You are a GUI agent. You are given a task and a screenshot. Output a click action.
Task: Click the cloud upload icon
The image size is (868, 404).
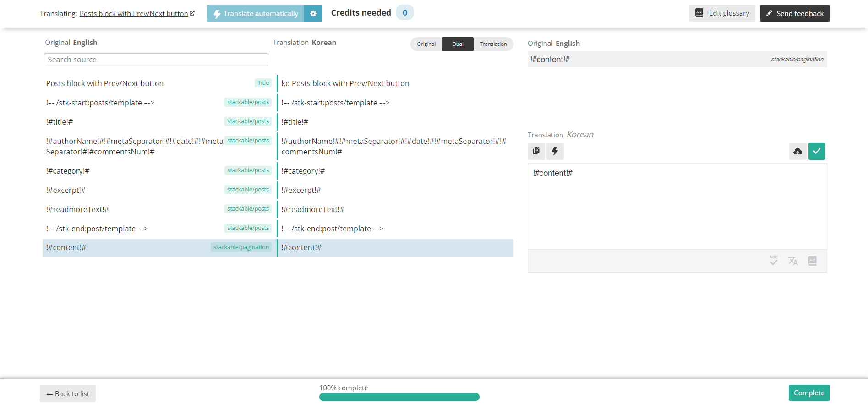point(798,151)
